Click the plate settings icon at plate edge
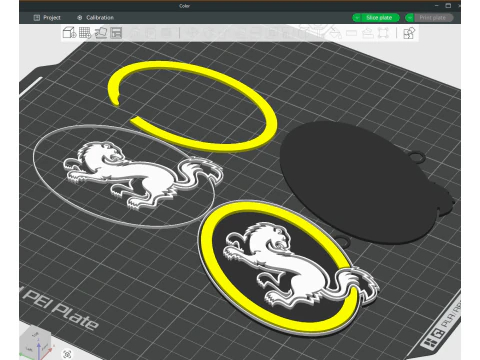Image resolution: width=480 pixels, height=360 pixels. tap(438, 334)
